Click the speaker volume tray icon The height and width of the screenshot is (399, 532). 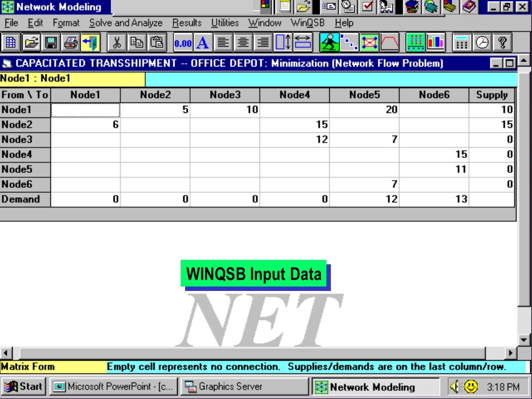pyautogui.click(x=454, y=386)
